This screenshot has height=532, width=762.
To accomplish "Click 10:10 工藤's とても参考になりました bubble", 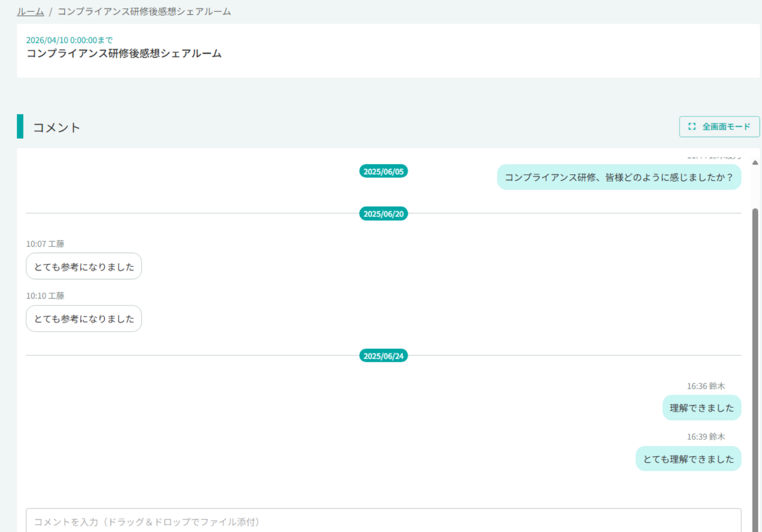I will [x=84, y=318].
